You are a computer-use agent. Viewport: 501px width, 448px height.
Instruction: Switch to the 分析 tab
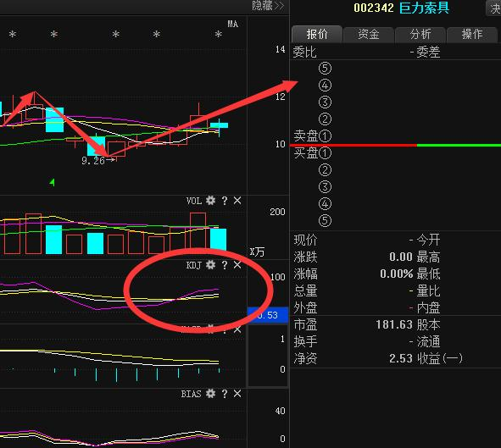point(420,34)
